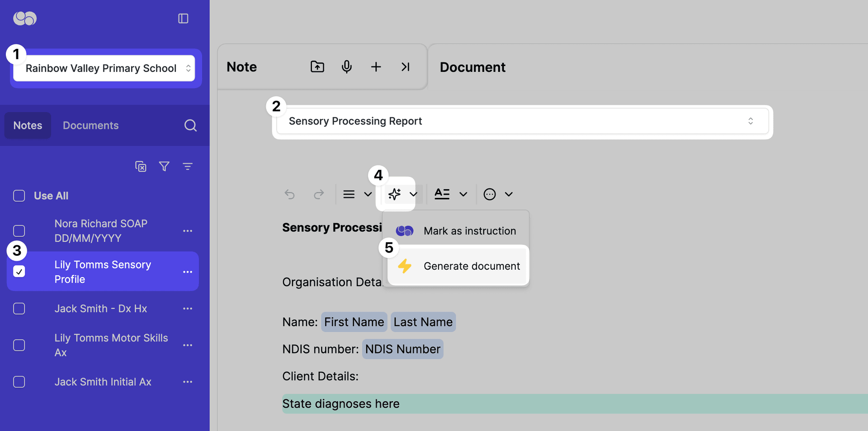This screenshot has height=431, width=868.
Task: Select Mark as instruction from the menu
Action: click(x=469, y=231)
